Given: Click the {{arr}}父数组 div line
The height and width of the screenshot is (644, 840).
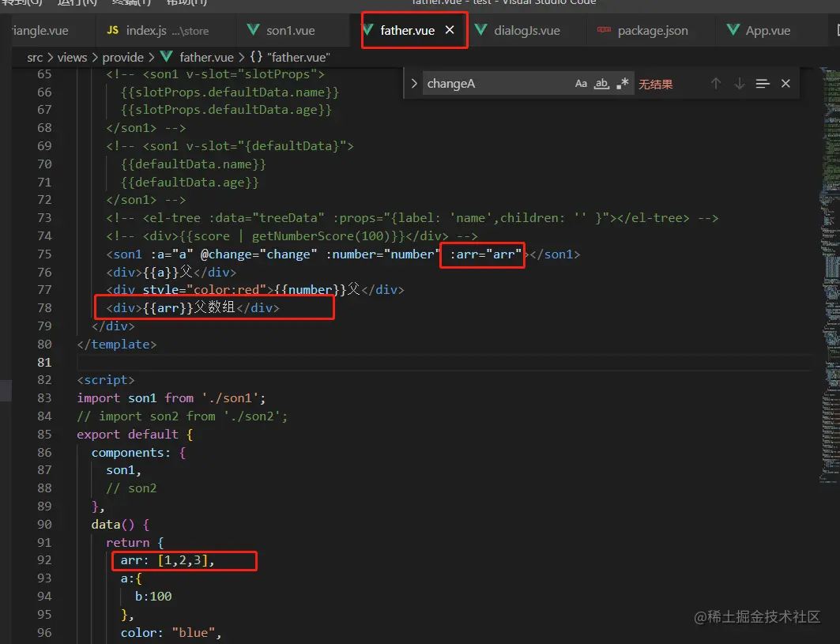Looking at the screenshot, I should pyautogui.click(x=193, y=307).
